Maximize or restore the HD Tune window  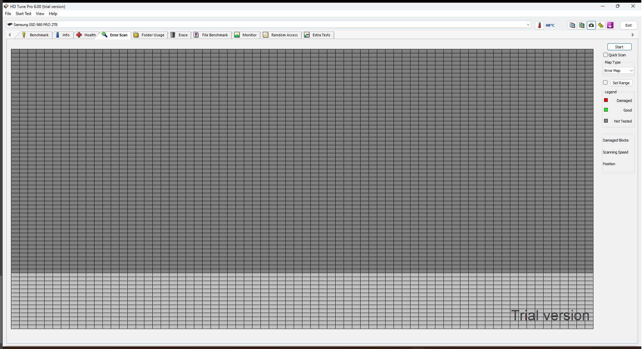click(618, 6)
